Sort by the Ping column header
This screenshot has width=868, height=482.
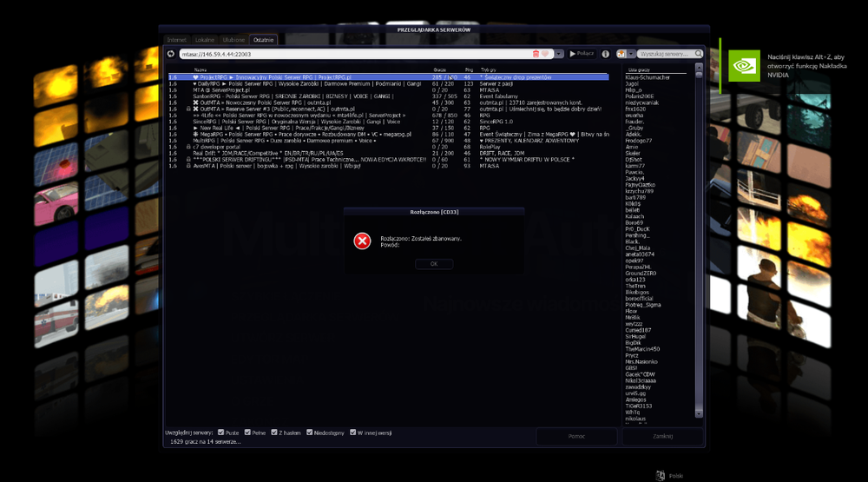point(469,69)
